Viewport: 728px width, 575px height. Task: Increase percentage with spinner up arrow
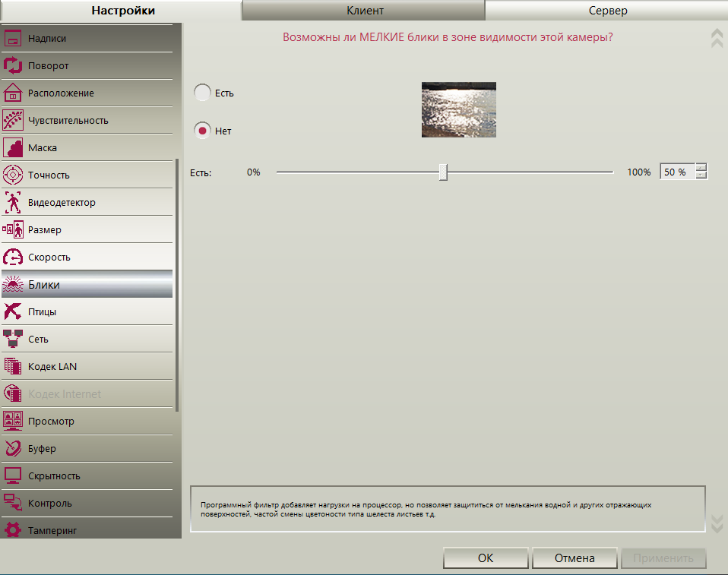point(701,168)
